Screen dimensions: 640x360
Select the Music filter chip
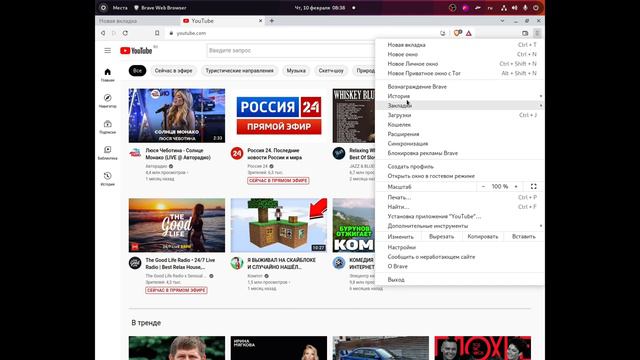click(296, 71)
